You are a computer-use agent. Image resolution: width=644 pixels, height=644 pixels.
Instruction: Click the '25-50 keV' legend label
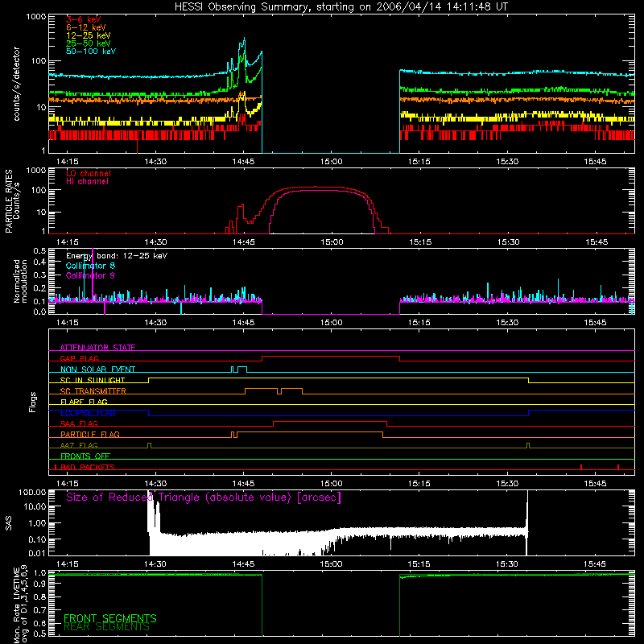tap(89, 43)
